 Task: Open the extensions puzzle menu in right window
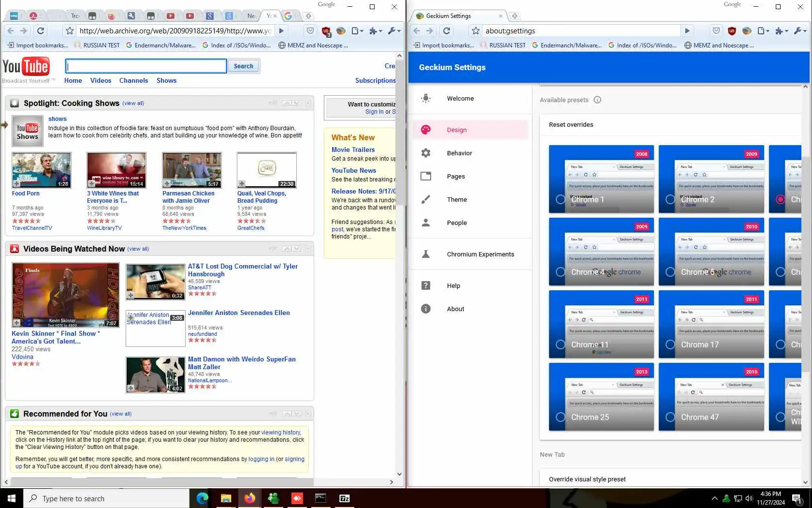tap(782, 30)
